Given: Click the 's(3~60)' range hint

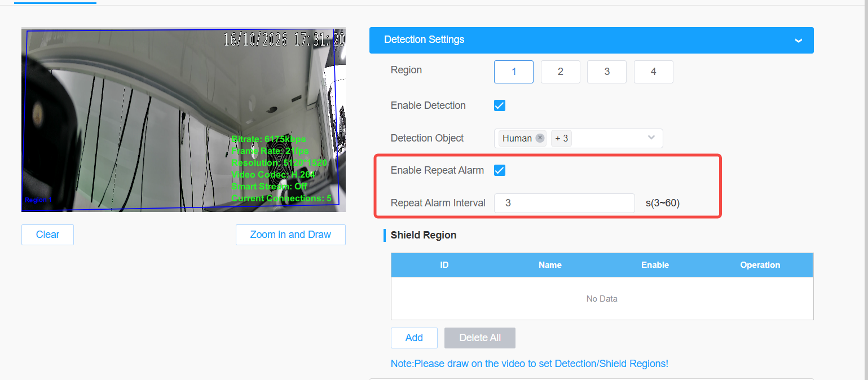Looking at the screenshot, I should point(663,203).
